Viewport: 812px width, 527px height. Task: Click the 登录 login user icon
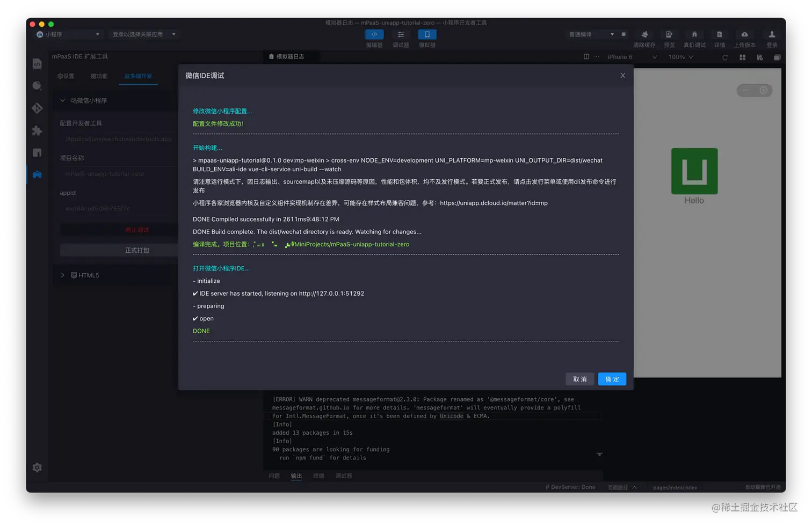point(772,34)
